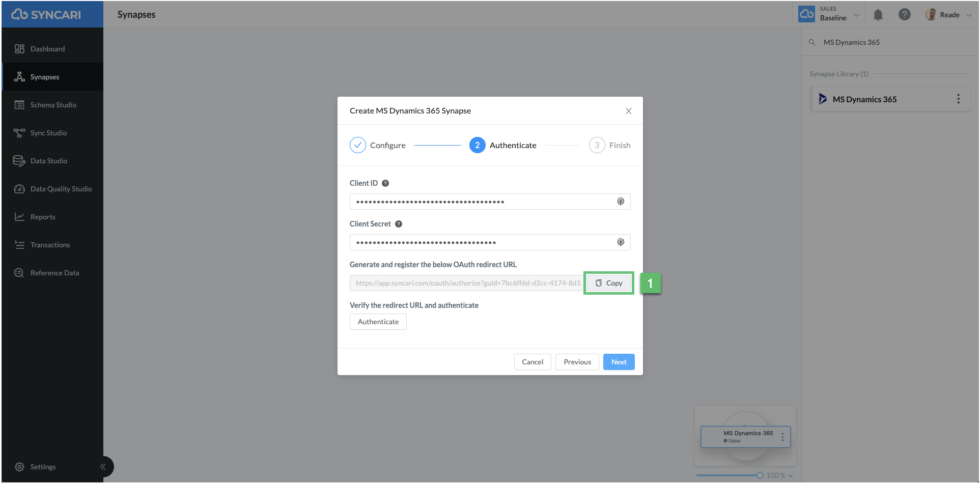Open MS Dynamics 365 library card options
Image resolution: width=980 pixels, height=484 pixels.
[959, 99]
